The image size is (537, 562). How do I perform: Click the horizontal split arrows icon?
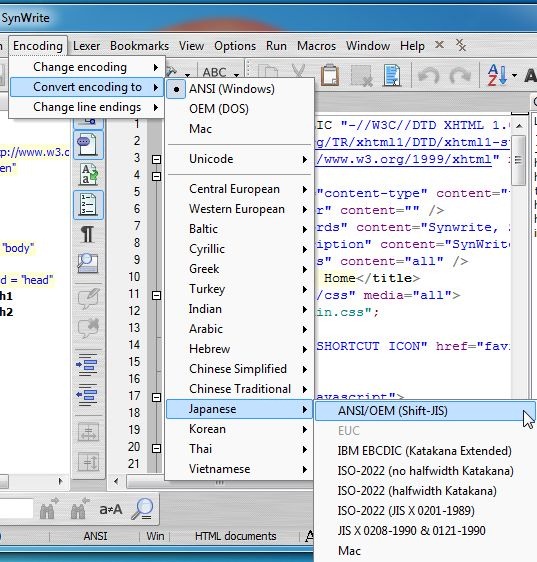tap(88, 432)
